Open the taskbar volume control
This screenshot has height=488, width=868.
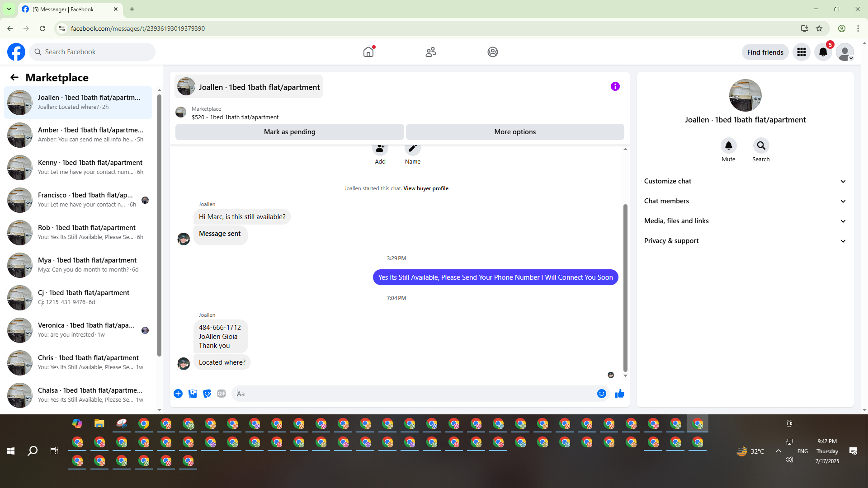pyautogui.click(x=789, y=460)
